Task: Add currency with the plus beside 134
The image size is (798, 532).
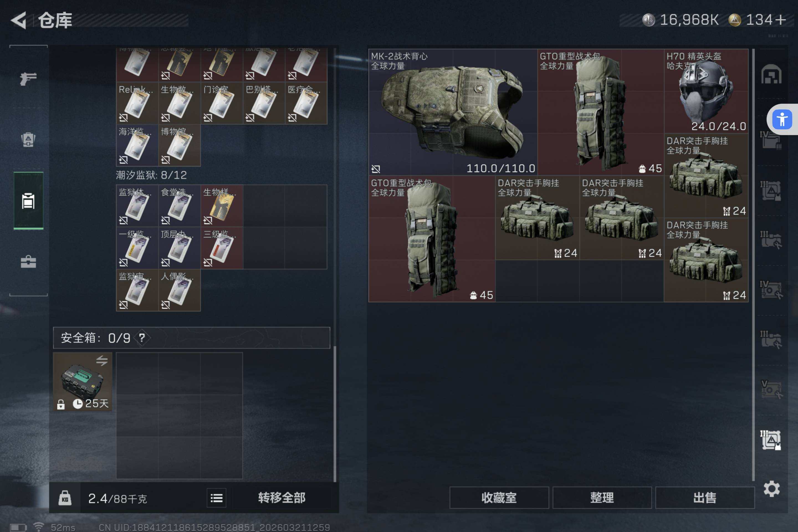Action: 780,20
